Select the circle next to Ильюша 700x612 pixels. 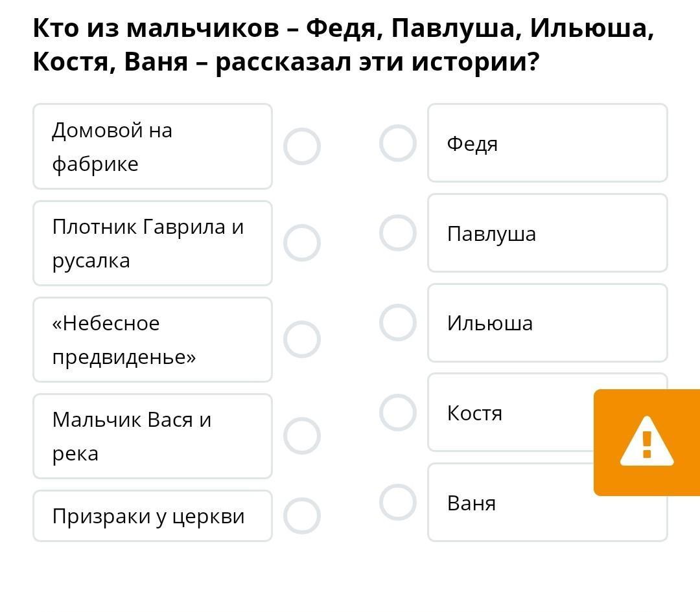(x=397, y=323)
